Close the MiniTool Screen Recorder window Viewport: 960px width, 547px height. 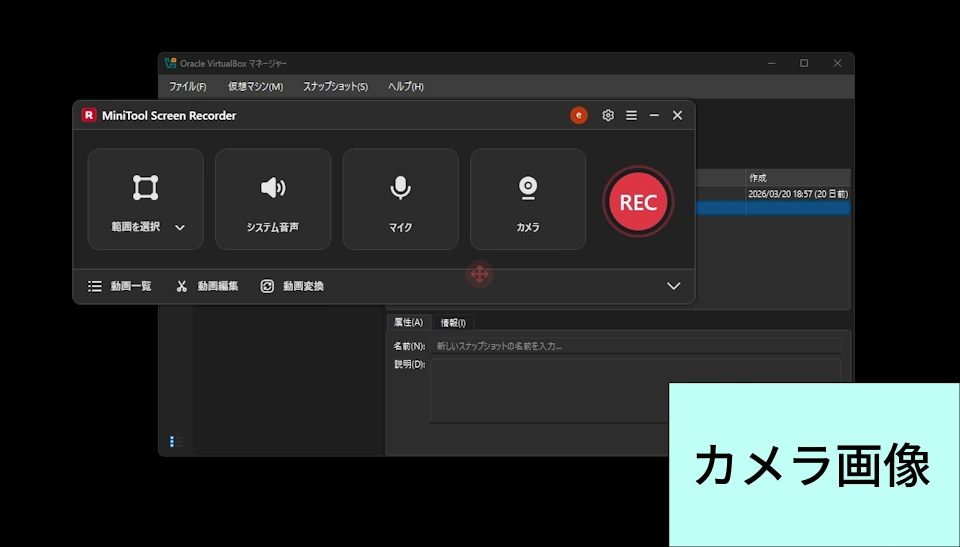677,115
